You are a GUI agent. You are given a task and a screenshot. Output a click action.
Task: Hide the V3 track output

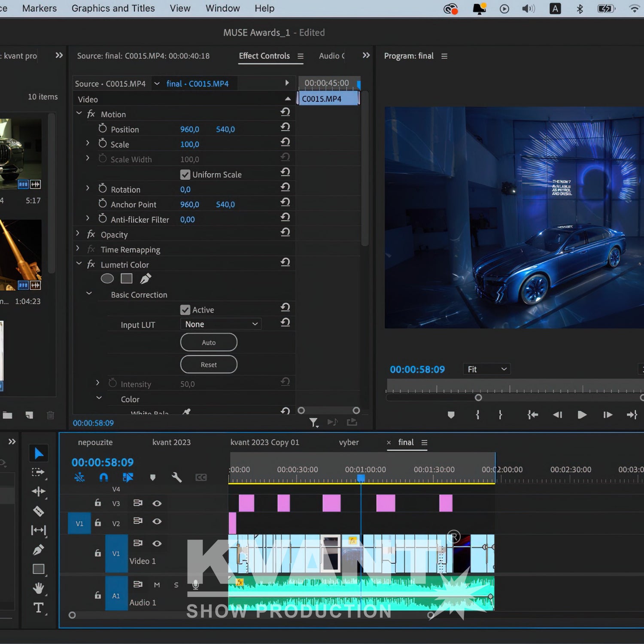tap(157, 503)
